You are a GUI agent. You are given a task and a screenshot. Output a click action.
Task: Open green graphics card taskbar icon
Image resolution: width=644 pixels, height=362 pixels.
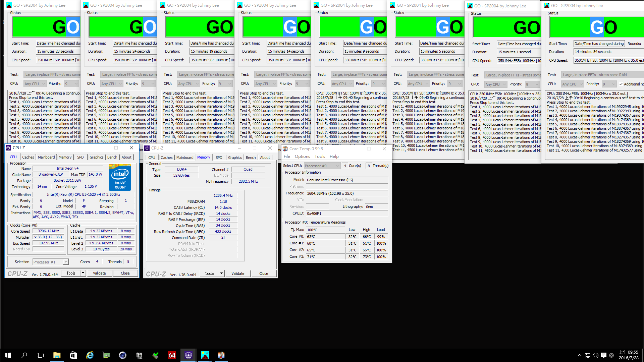coord(106,355)
